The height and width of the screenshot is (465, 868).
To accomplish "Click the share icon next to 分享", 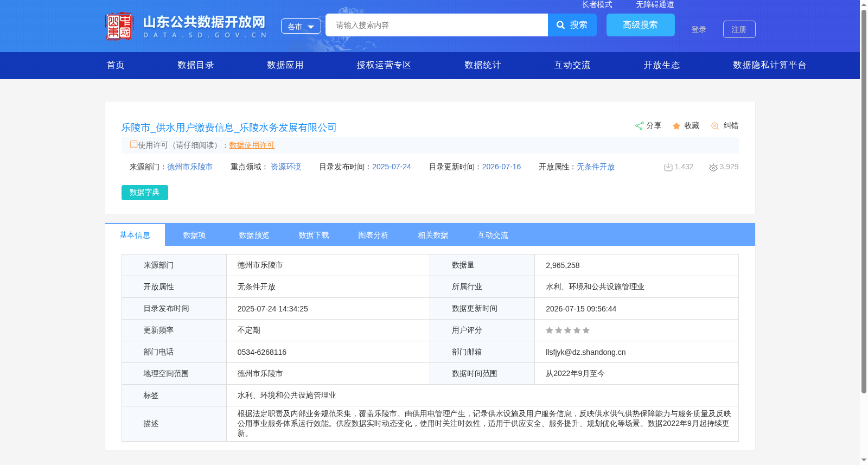I will pyautogui.click(x=639, y=126).
